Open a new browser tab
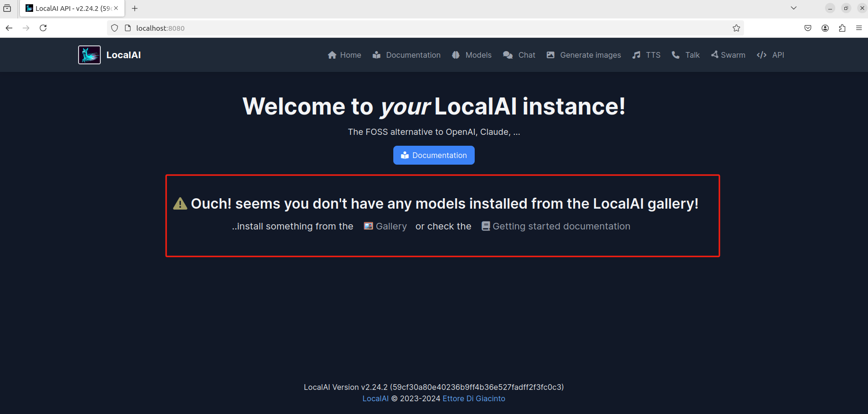The image size is (868, 414). click(x=135, y=8)
